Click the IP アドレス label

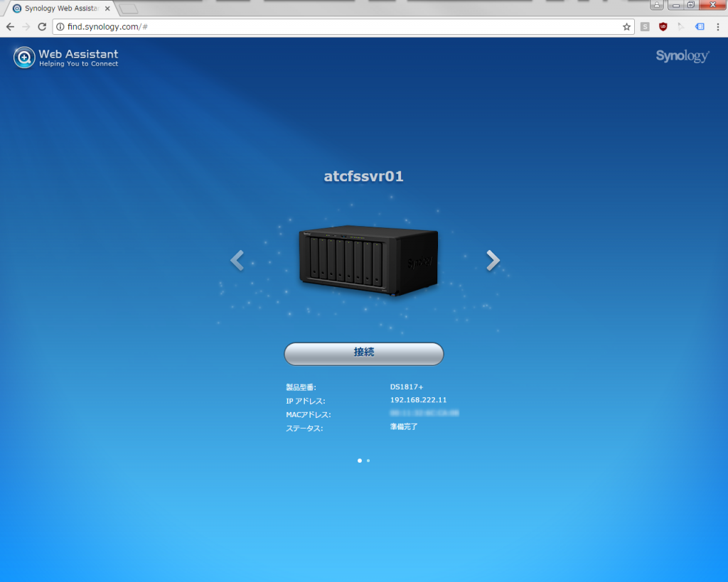[306, 401]
